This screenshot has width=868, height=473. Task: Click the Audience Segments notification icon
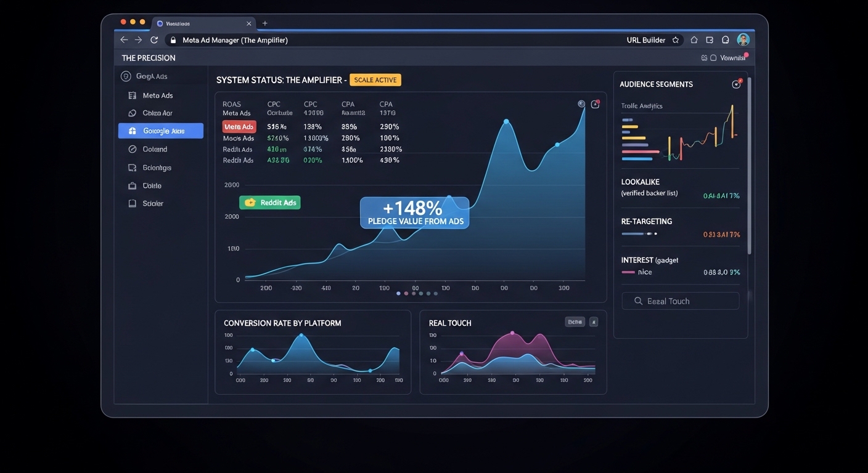[x=736, y=84]
